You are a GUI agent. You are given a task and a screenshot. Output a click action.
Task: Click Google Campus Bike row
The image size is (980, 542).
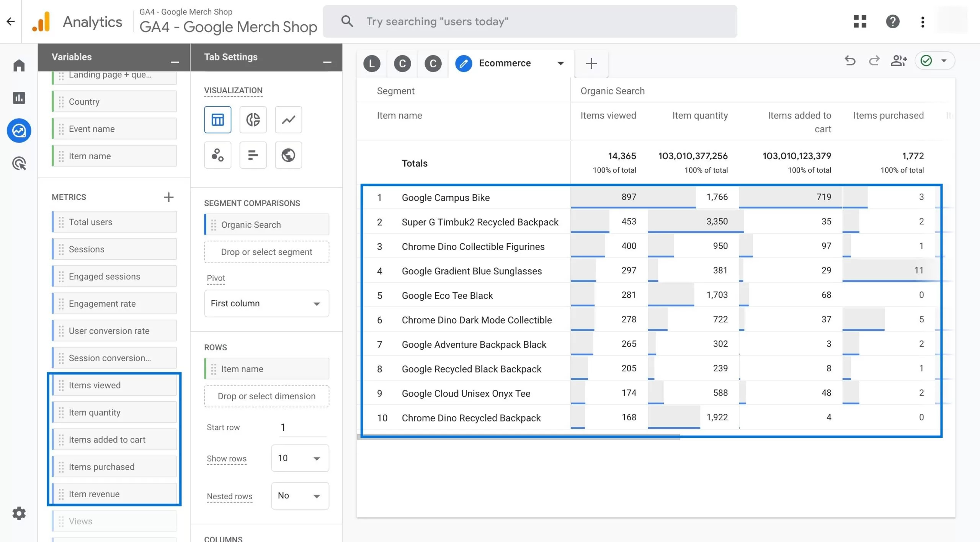446,197
